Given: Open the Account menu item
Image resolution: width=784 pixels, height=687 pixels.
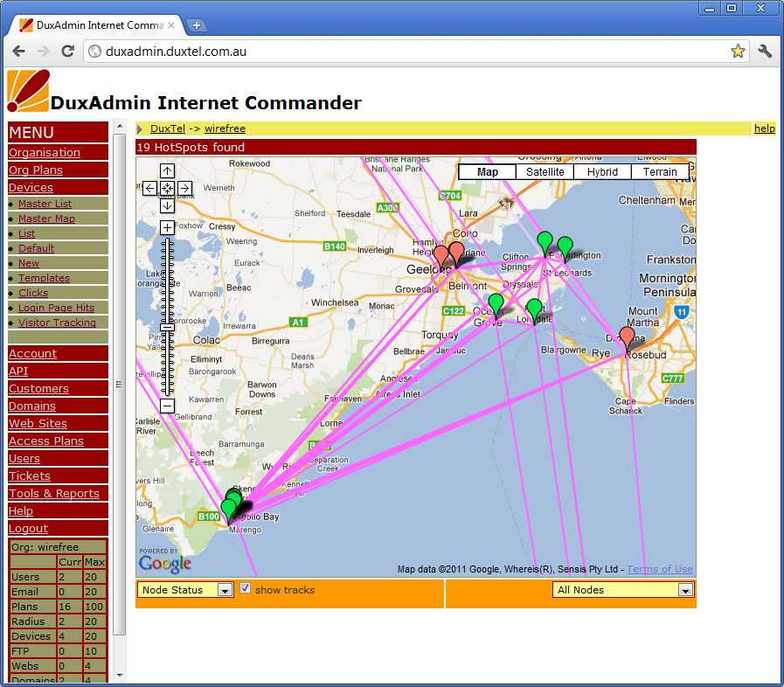Looking at the screenshot, I should pos(32,353).
